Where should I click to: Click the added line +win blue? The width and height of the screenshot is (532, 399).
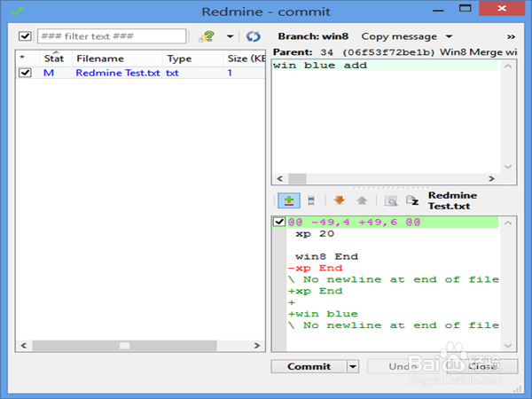click(323, 314)
